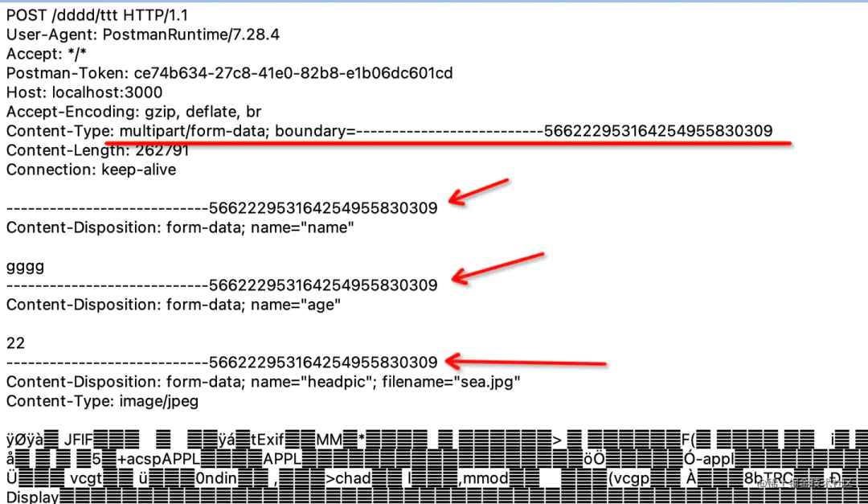Click the Content-Length 262791 line
Image resolution: width=868 pixels, height=504 pixels.
(97, 150)
